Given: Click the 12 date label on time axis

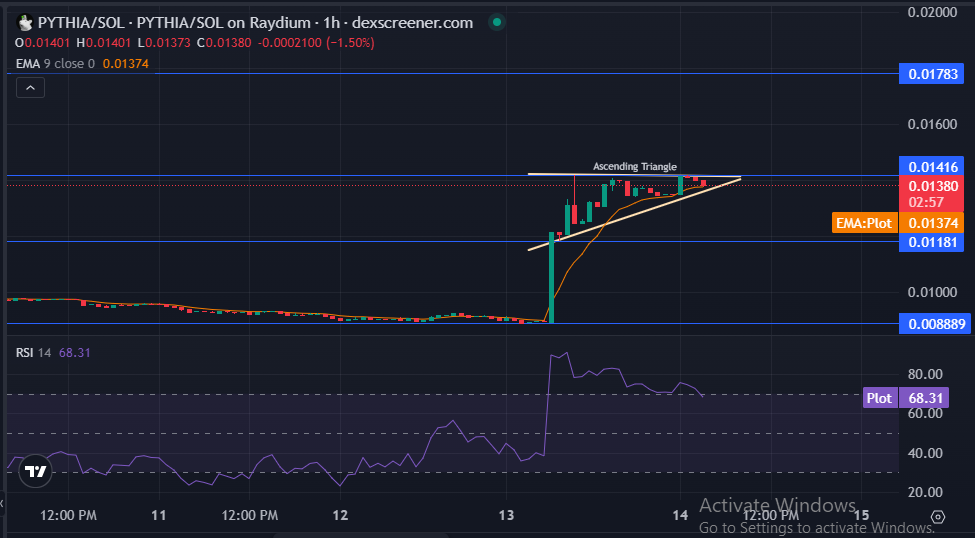Looking at the screenshot, I should [x=340, y=516].
